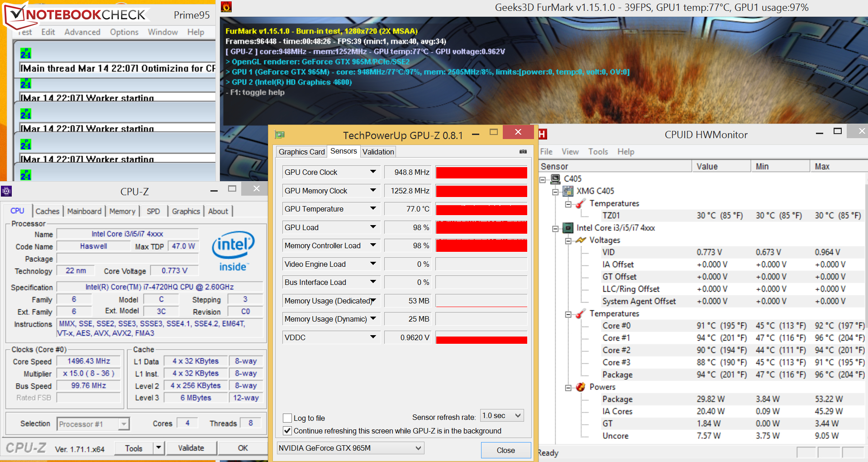Switch to the Memory tab in CPU-Z

coord(122,211)
